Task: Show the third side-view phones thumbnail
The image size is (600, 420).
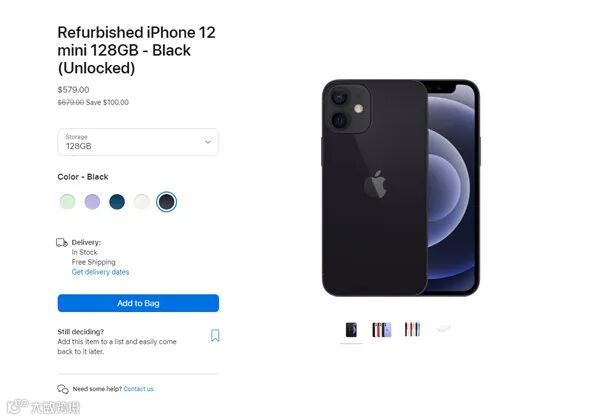Action: 412,329
